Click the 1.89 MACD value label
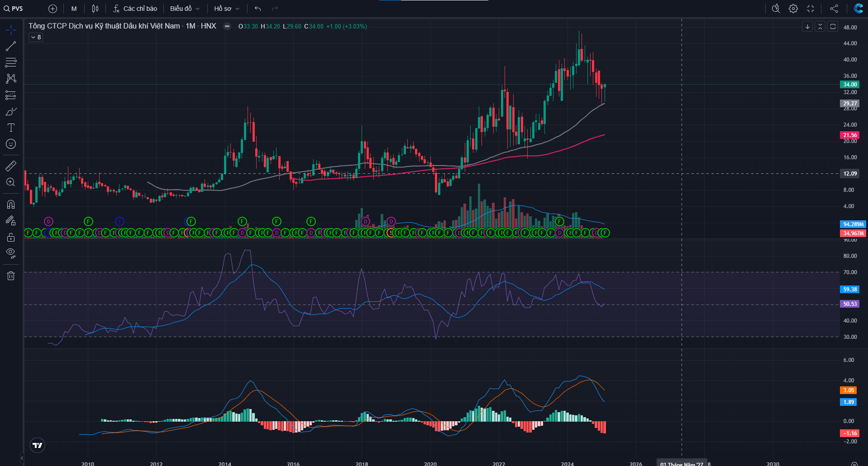 tap(849, 402)
